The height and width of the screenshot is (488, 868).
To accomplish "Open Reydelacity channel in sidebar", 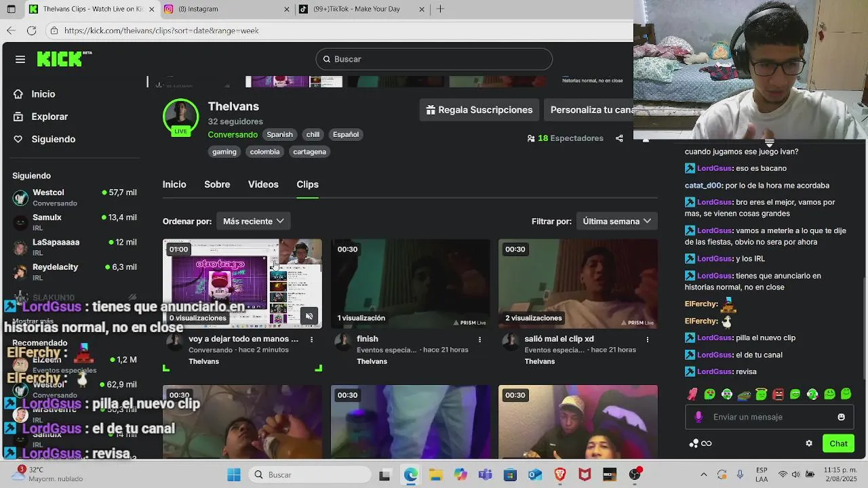I will pyautogui.click(x=75, y=272).
